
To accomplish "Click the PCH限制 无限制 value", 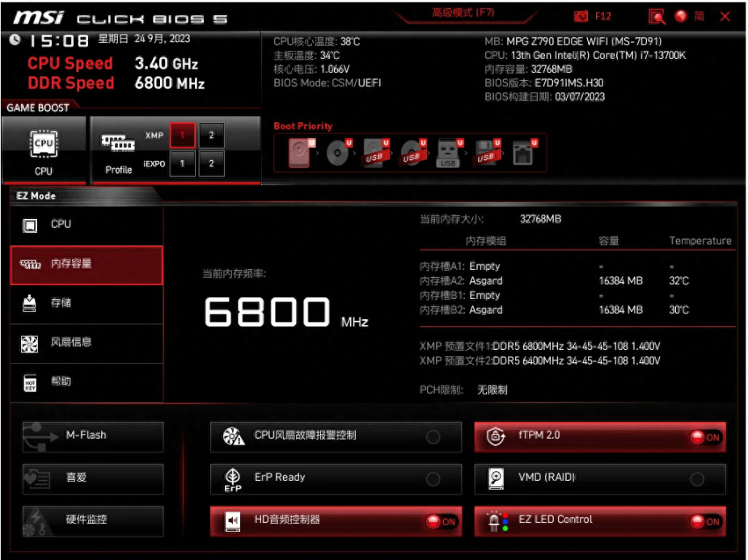I will coord(492,389).
